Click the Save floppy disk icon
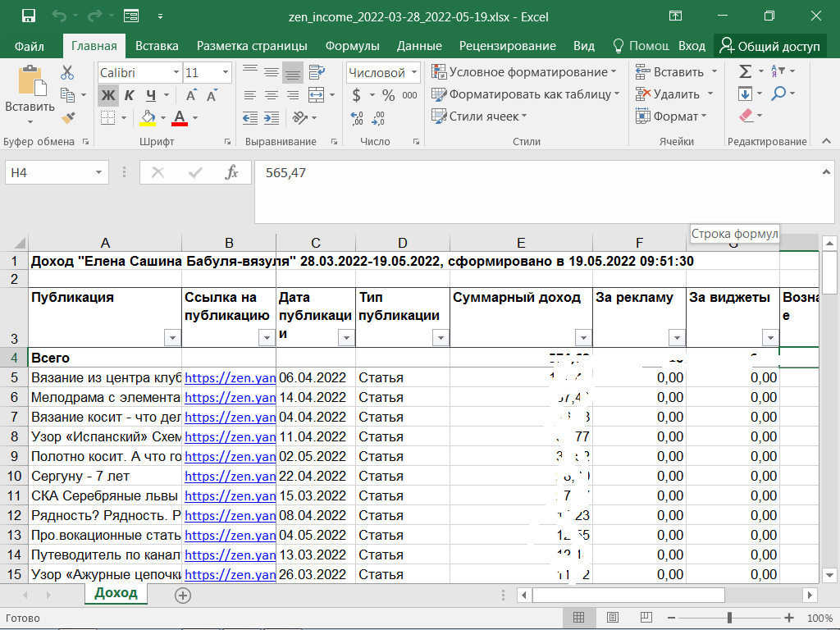This screenshot has width=840, height=630. click(x=29, y=16)
